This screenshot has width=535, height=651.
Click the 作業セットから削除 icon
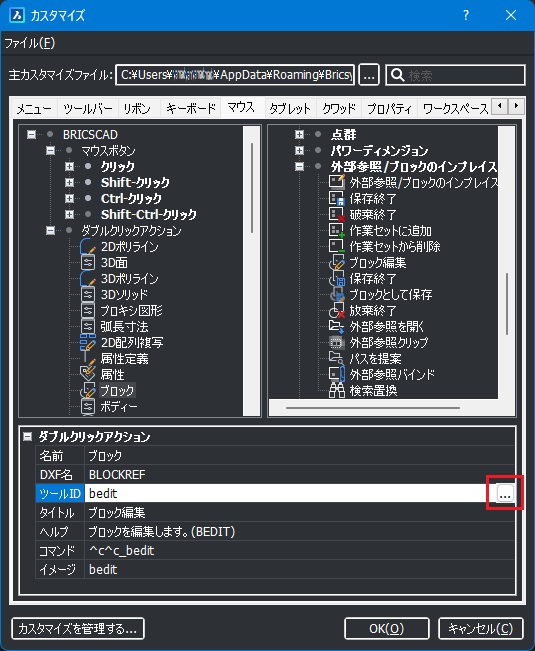(337, 246)
